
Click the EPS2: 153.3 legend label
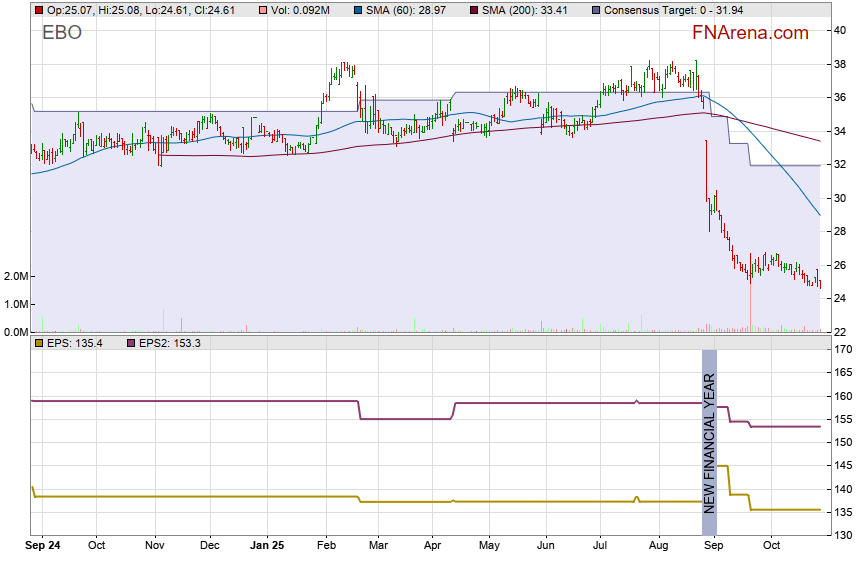[x=169, y=343]
